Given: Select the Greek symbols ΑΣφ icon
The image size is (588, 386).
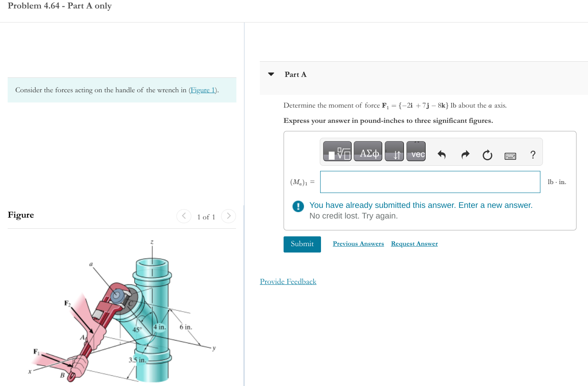Looking at the screenshot, I should 367,151.
